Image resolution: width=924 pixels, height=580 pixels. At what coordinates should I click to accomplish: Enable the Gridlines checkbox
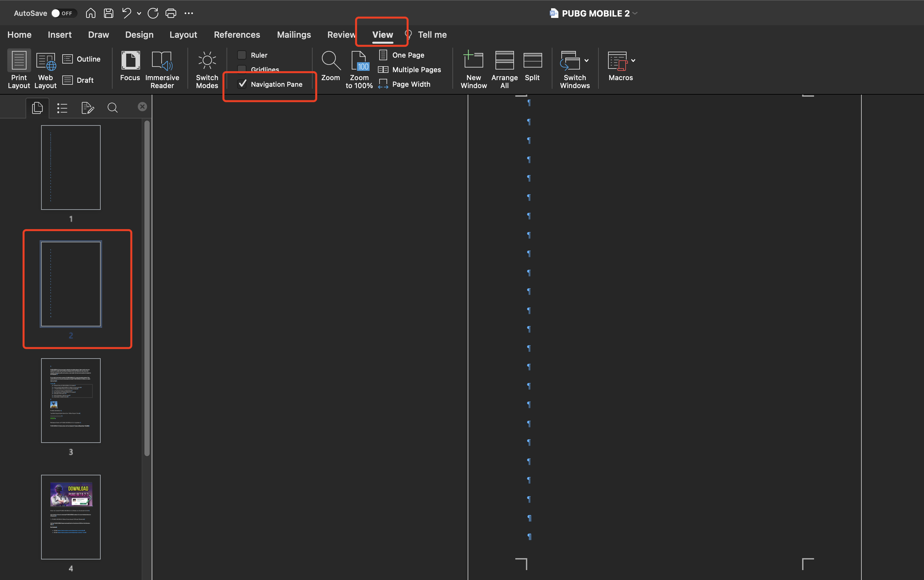pos(242,70)
